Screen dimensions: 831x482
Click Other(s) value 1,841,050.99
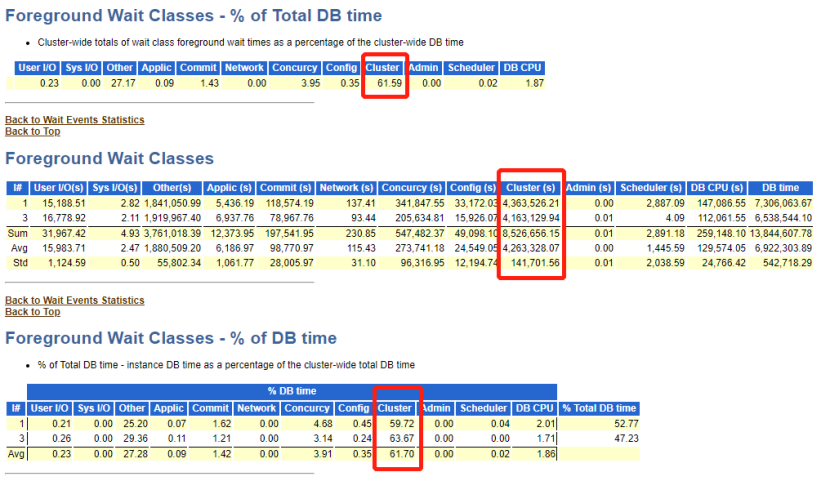[x=172, y=203]
